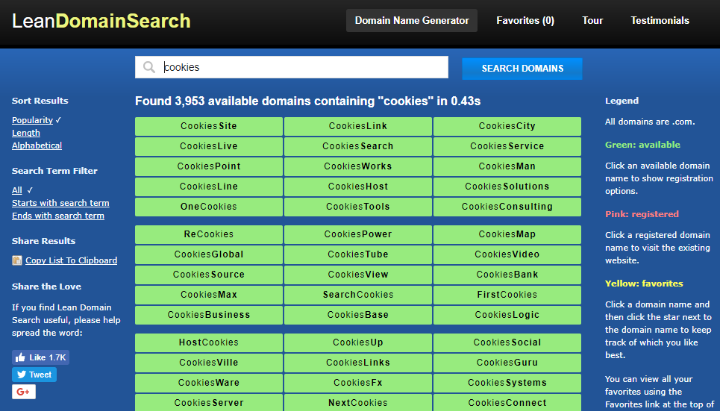Select the CookiesLive domain
Viewport: 720px width, 411px height.
pyautogui.click(x=209, y=146)
